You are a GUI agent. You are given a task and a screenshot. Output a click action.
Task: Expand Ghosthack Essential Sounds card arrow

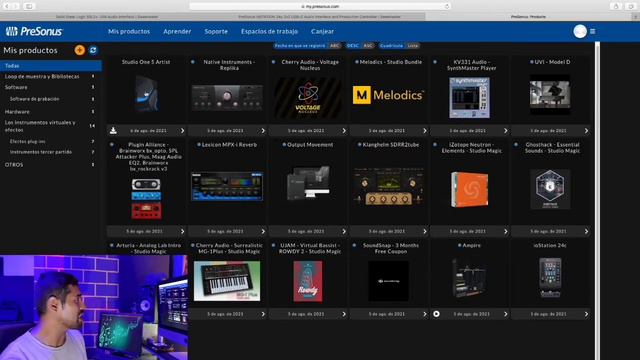tap(587, 231)
